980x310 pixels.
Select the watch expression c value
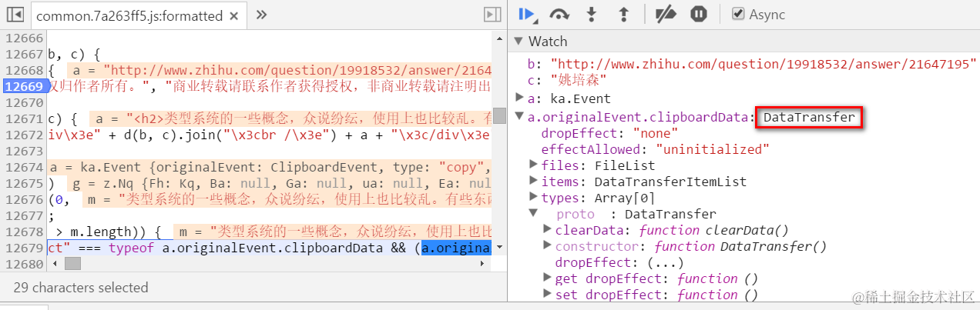tap(577, 79)
